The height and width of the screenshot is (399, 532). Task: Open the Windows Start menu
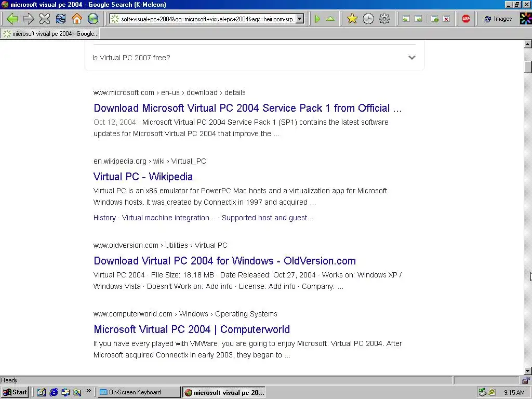pos(15,392)
